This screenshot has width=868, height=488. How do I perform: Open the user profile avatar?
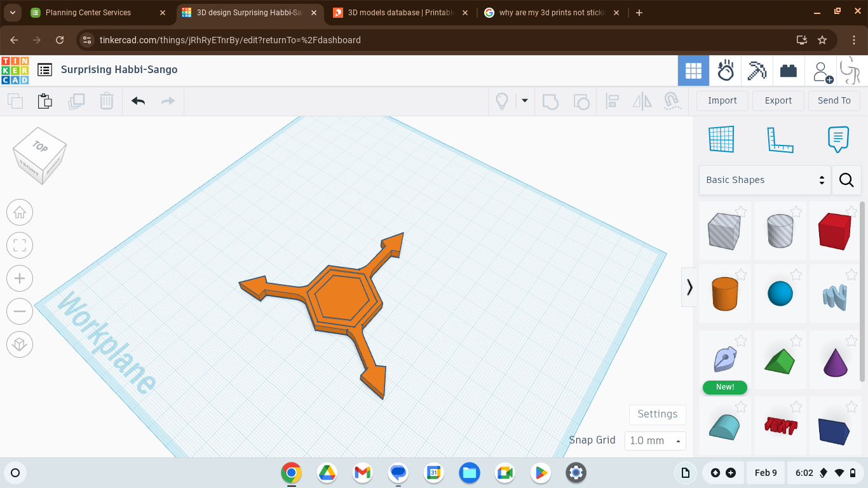pos(850,71)
